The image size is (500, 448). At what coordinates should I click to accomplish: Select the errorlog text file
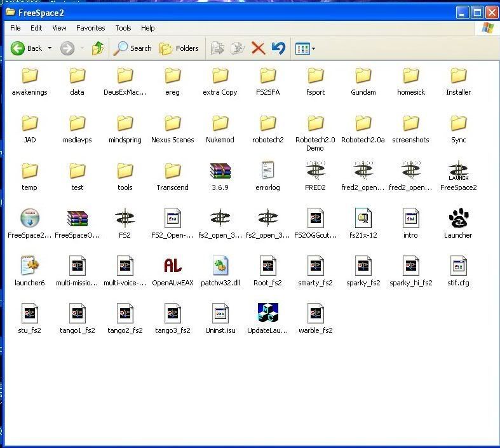coord(267,177)
